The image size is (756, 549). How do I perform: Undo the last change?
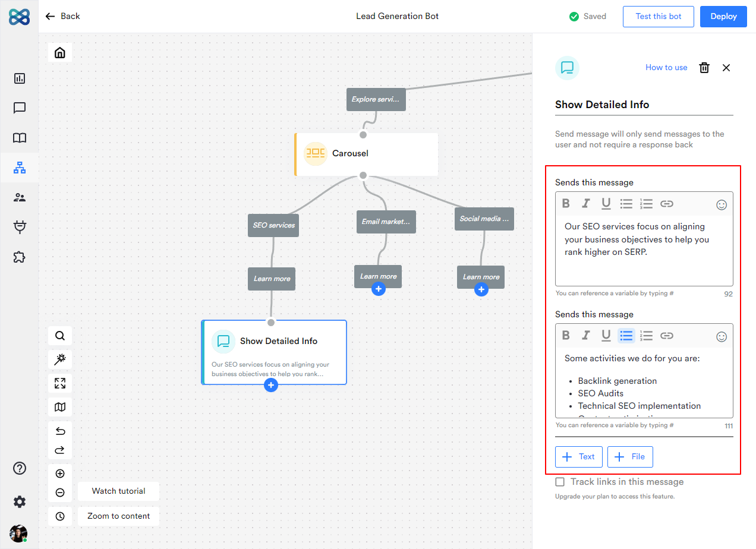[59, 431]
